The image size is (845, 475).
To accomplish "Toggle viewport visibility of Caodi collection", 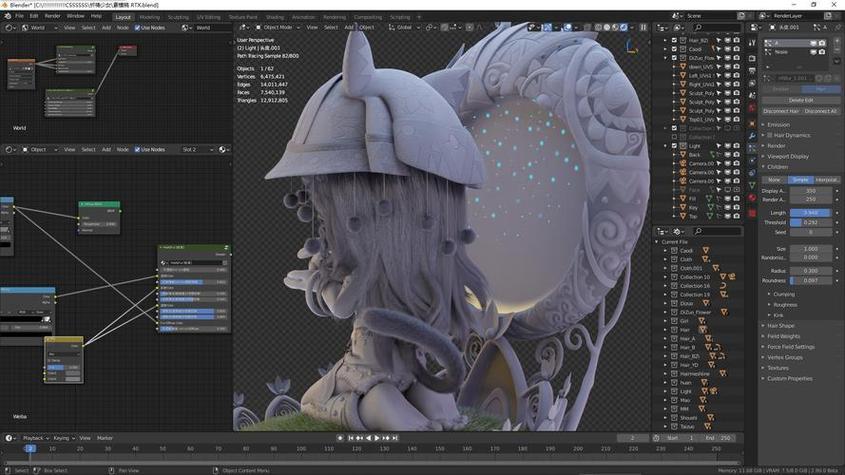I will click(x=728, y=49).
